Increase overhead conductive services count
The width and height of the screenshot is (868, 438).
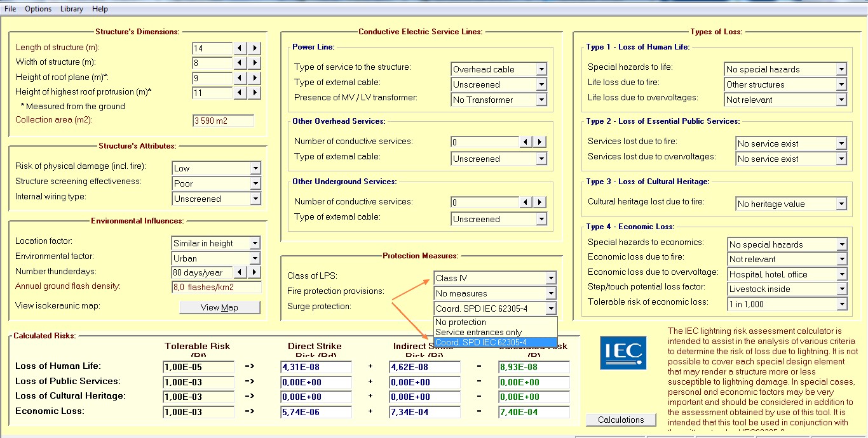point(539,142)
